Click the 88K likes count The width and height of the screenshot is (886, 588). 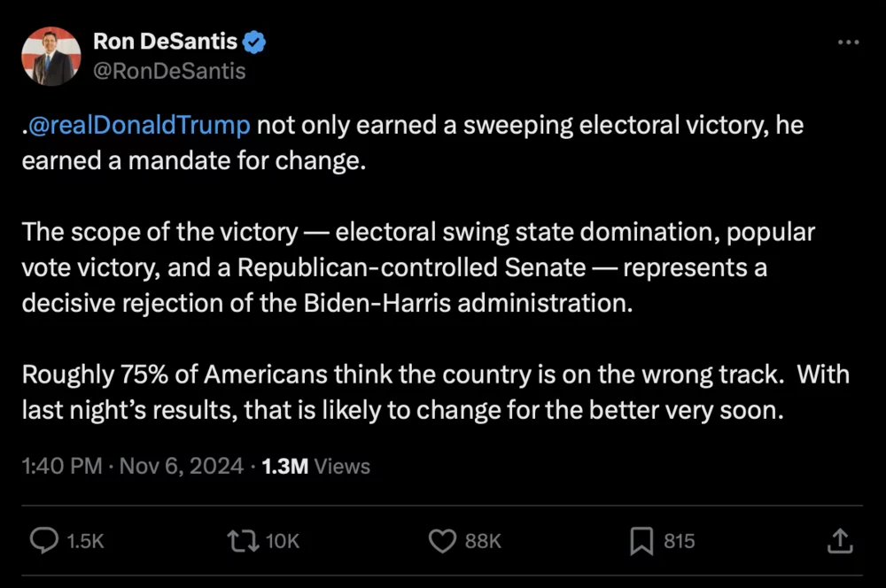pyautogui.click(x=484, y=541)
